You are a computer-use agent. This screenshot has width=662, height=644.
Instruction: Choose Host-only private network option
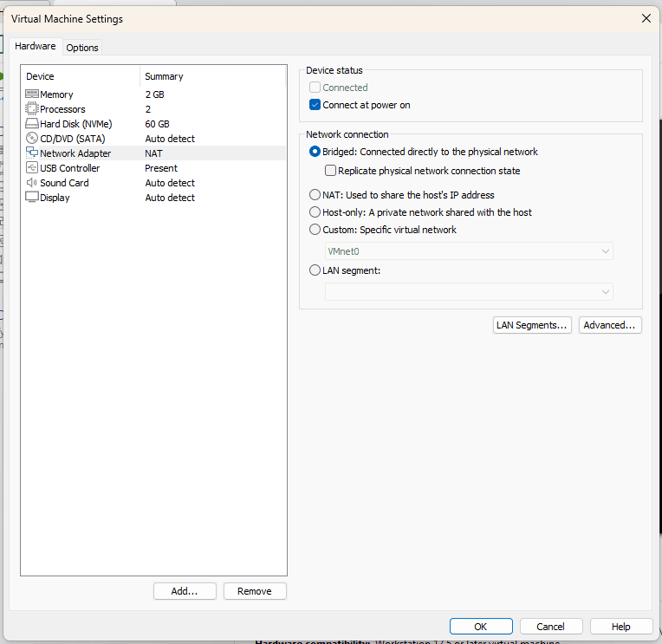click(315, 212)
